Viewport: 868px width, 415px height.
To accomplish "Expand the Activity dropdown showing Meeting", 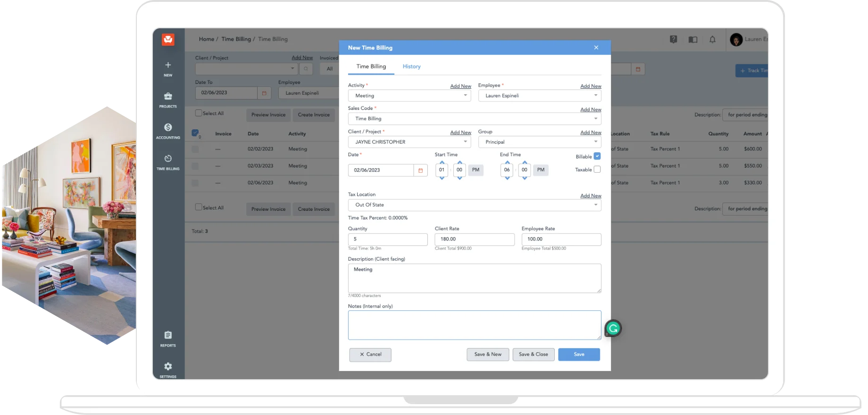I will click(409, 96).
